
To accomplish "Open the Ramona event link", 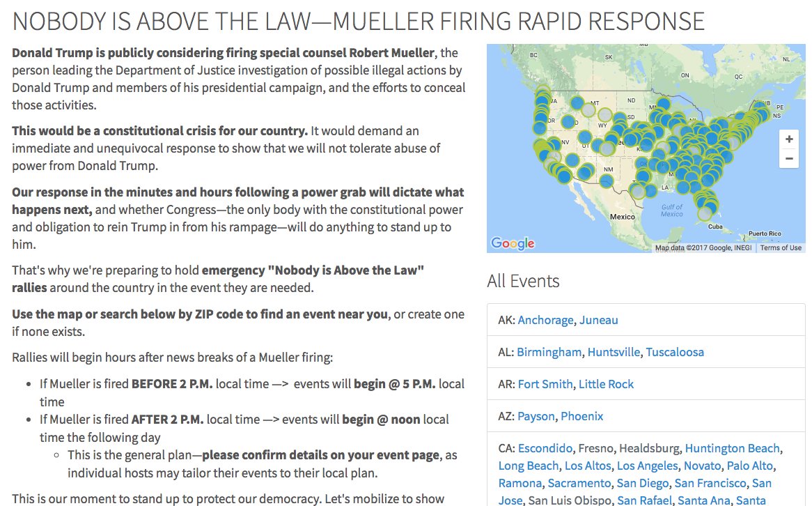I will pyautogui.click(x=520, y=483).
